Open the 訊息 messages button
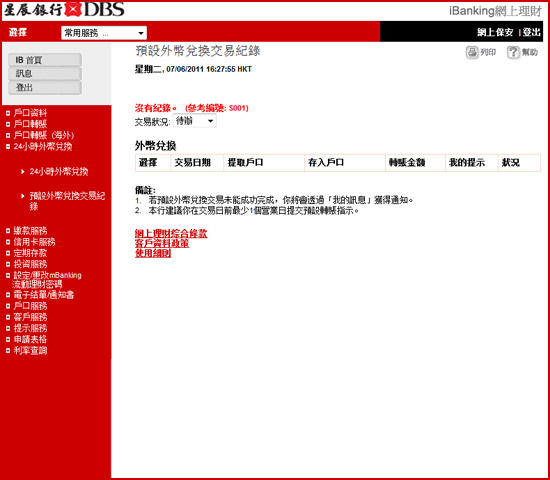Viewport: 550px width, 480px height. pos(45,74)
